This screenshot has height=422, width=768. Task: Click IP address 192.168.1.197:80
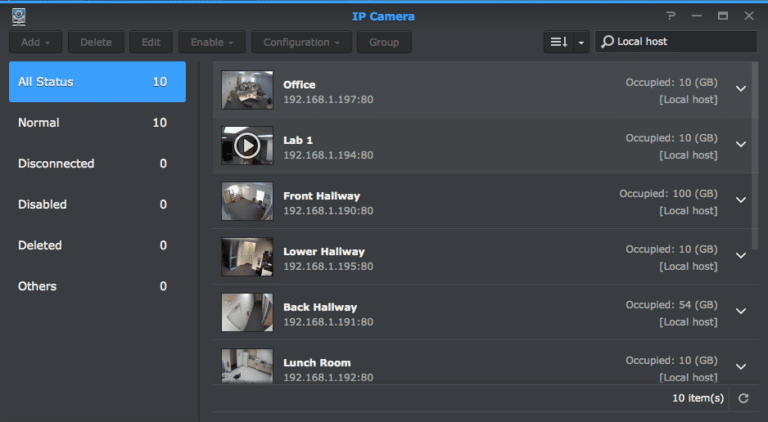tap(328, 99)
